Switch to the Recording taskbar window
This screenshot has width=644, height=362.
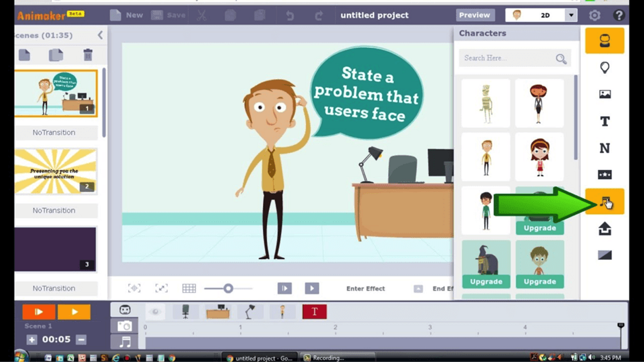[338, 357]
